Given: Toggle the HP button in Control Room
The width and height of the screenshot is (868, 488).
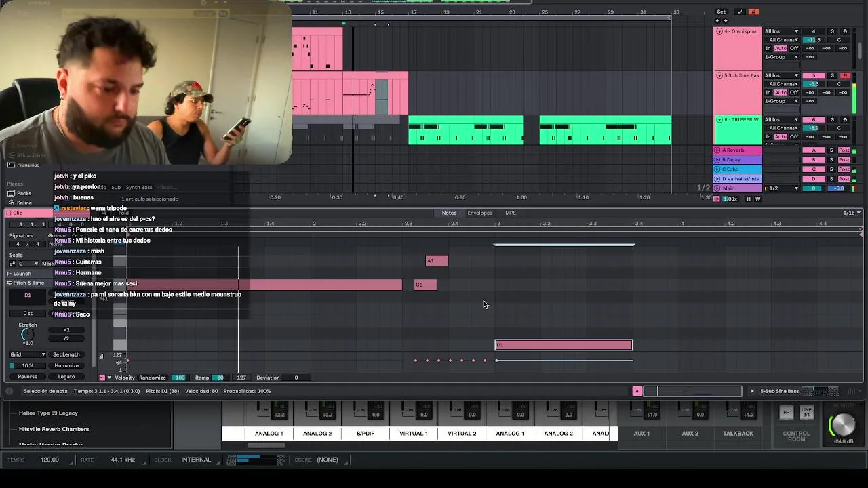Looking at the screenshot, I should point(787,412).
